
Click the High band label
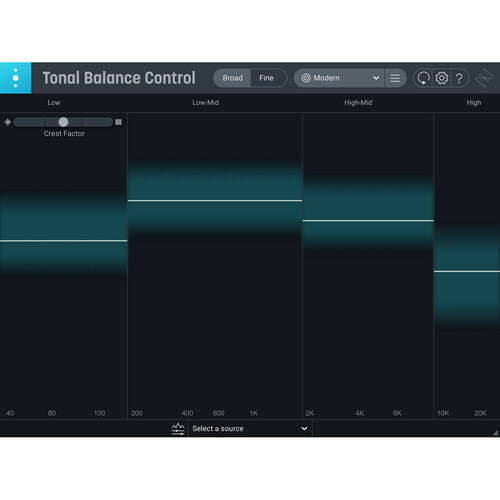[474, 103]
